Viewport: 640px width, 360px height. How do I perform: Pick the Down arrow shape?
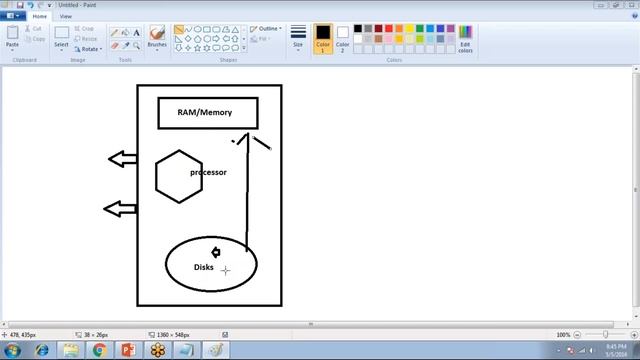click(179, 48)
